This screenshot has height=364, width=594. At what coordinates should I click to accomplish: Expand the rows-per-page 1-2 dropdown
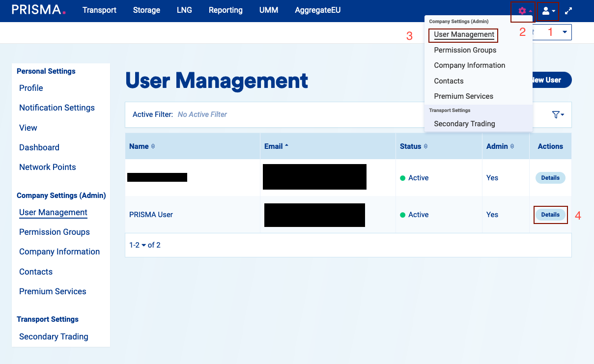143,245
